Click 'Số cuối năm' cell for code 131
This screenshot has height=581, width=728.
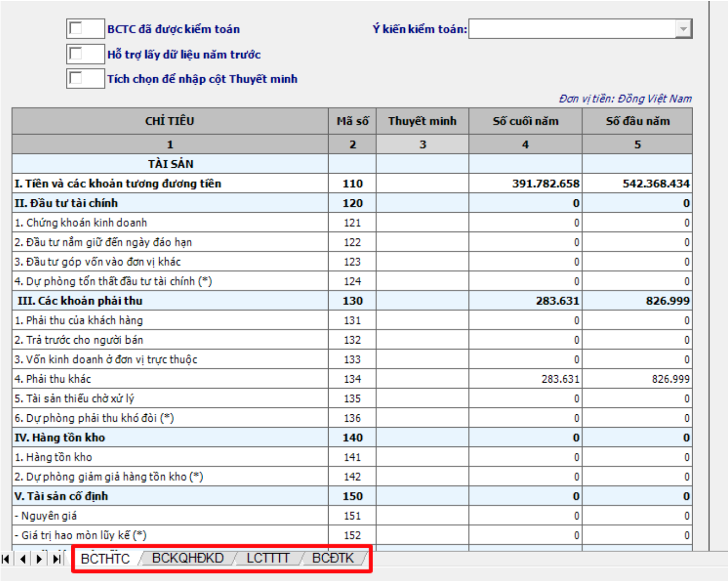coord(525,321)
